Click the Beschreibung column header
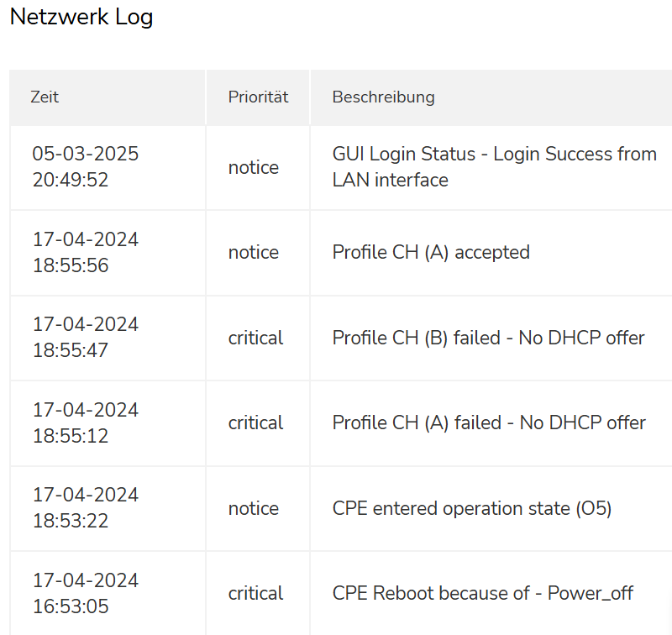 pos(383,97)
